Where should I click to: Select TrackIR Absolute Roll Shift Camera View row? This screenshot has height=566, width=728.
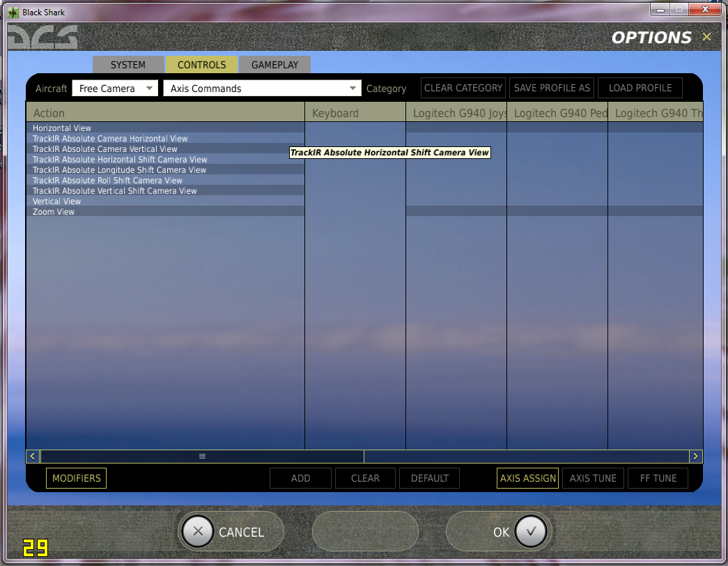(x=165, y=181)
